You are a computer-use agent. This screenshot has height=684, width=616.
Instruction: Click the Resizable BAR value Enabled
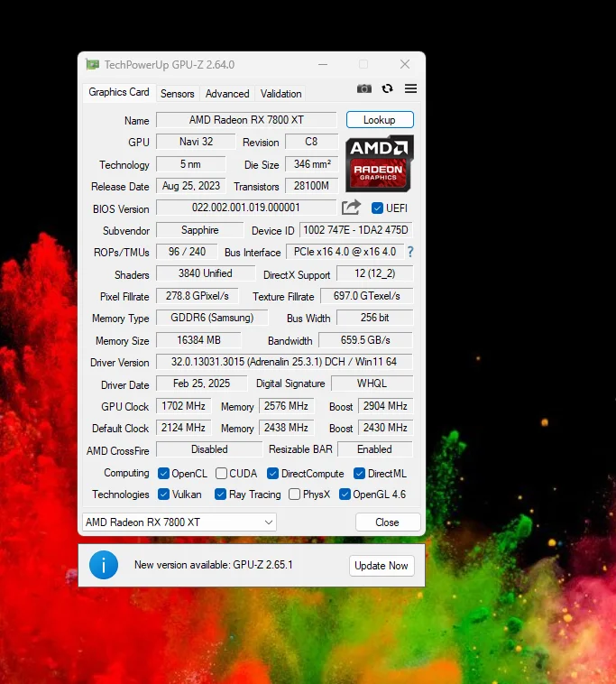(375, 449)
